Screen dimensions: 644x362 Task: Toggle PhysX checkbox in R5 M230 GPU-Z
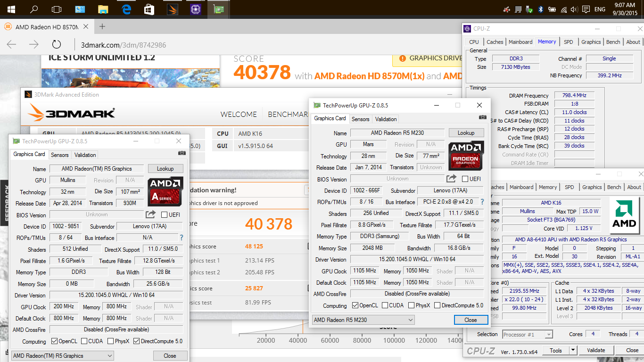[412, 305]
